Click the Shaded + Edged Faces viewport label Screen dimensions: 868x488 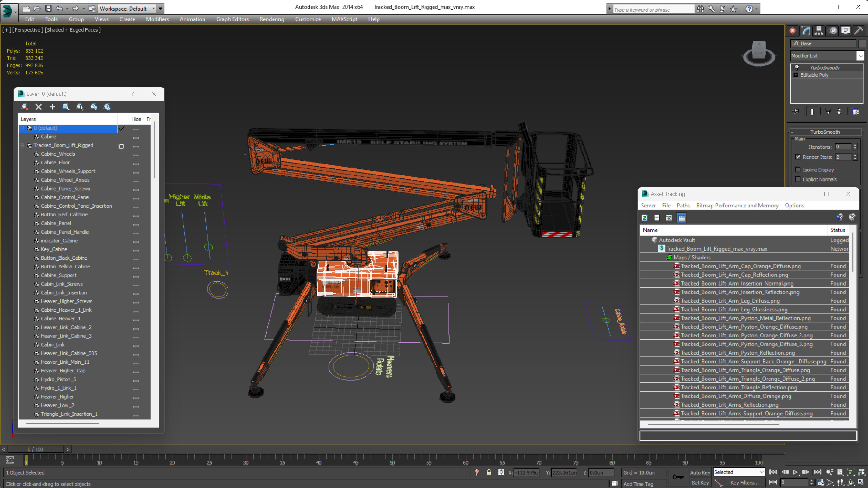point(73,29)
